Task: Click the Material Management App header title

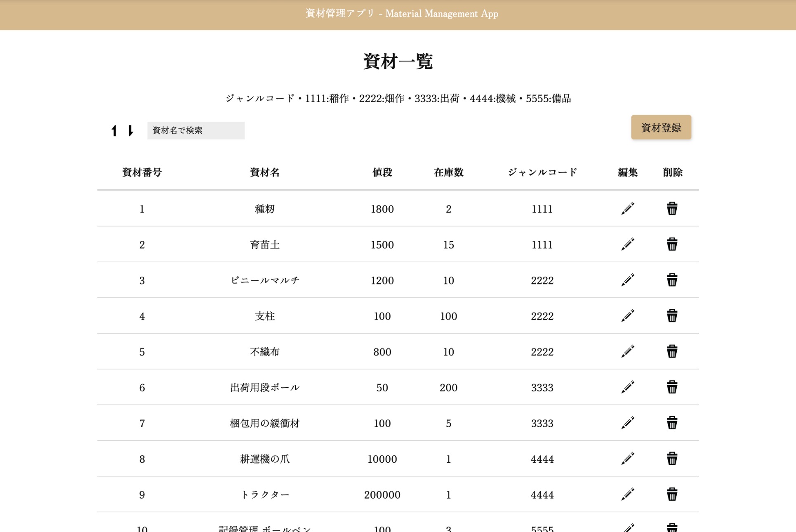Action: [401, 14]
